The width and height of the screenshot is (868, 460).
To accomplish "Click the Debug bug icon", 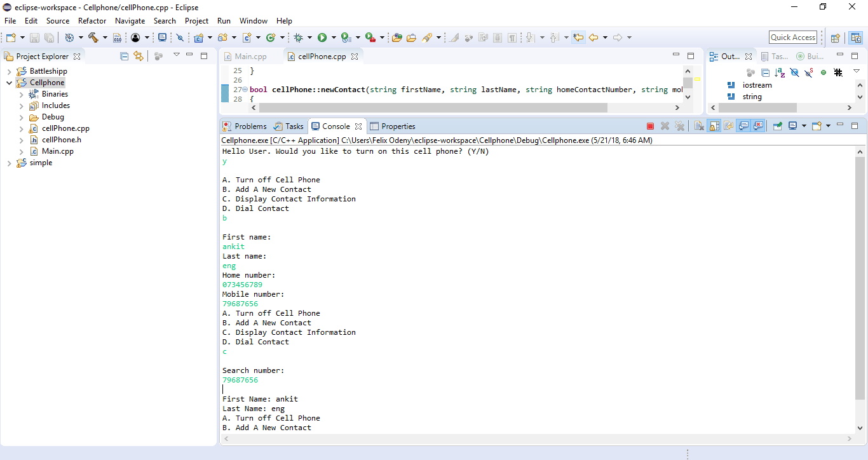I will (299, 37).
